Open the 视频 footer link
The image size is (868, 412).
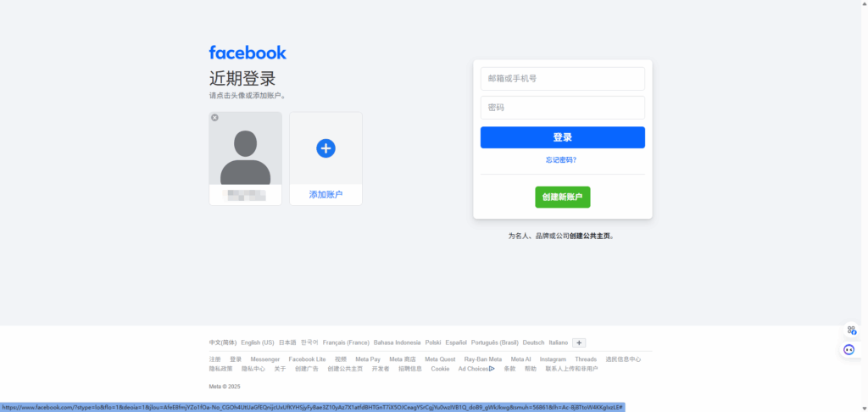341,359
